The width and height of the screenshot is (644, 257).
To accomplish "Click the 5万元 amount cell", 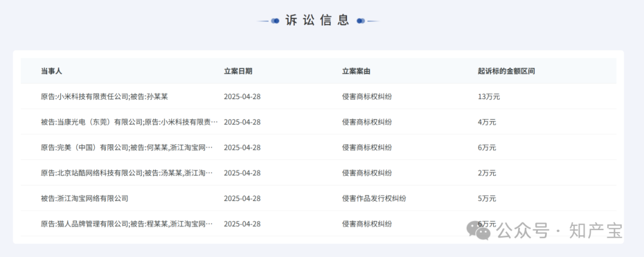I will tap(487, 199).
